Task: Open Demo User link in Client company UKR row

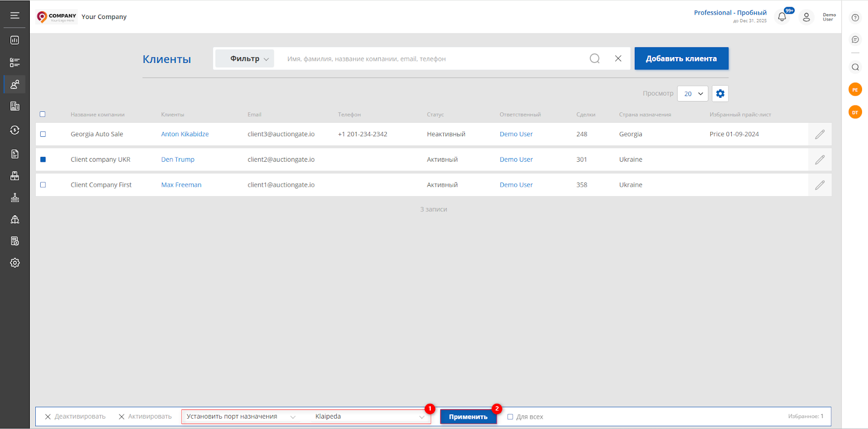Action: [516, 160]
